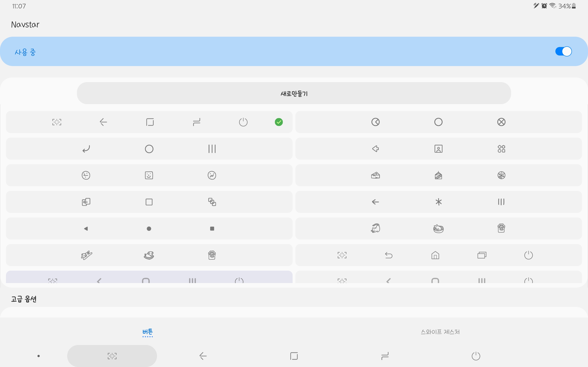
Task: Select the 버튼 tab
Action: 147,332
